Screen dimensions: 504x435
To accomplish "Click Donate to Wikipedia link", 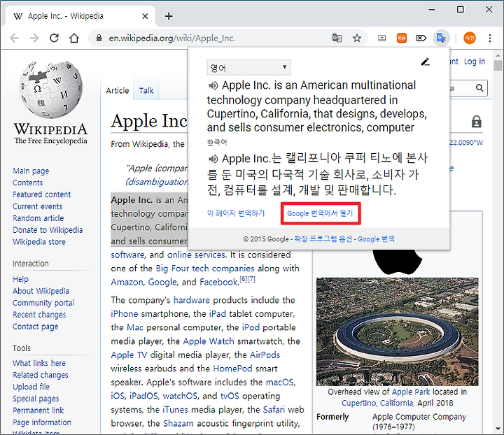I will (48, 230).
